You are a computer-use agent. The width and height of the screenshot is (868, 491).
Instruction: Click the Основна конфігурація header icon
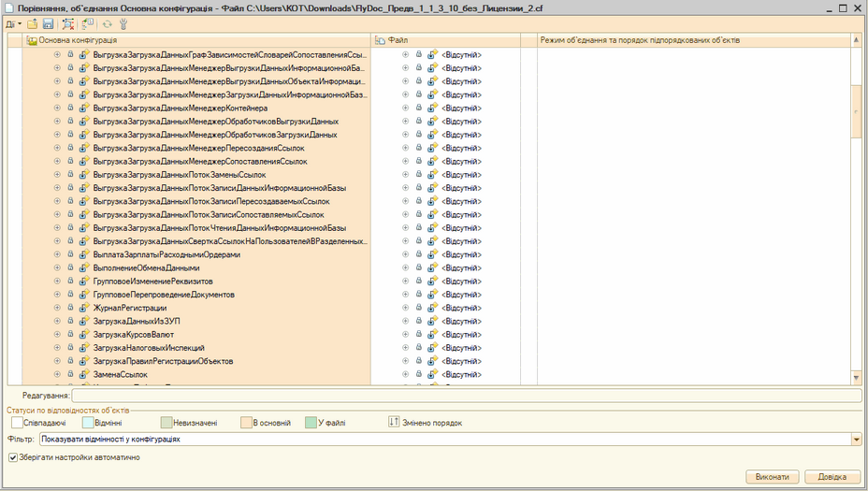pos(31,41)
